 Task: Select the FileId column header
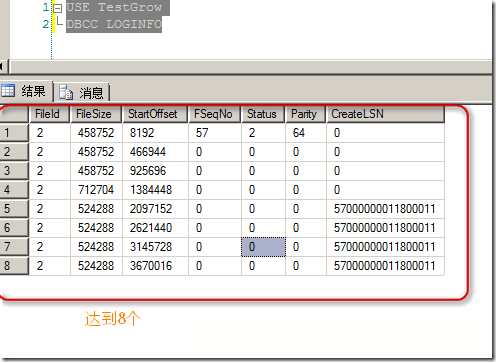pos(50,114)
